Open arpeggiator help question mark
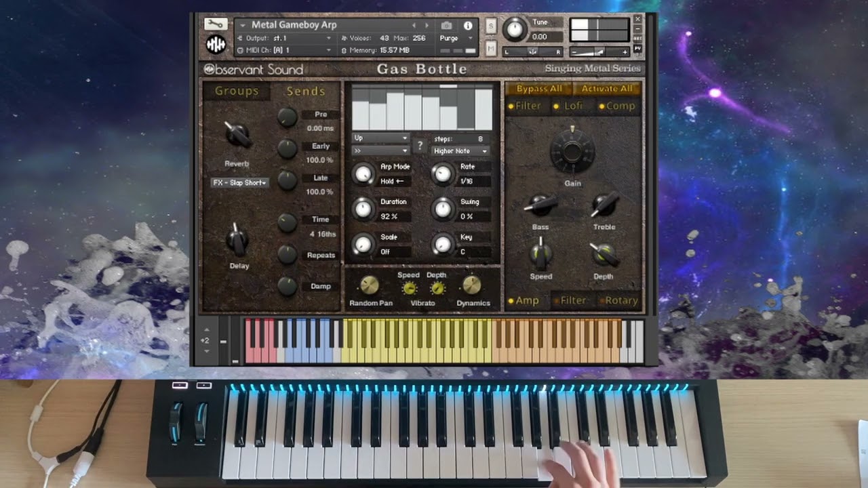The height and width of the screenshot is (488, 868). point(420,145)
